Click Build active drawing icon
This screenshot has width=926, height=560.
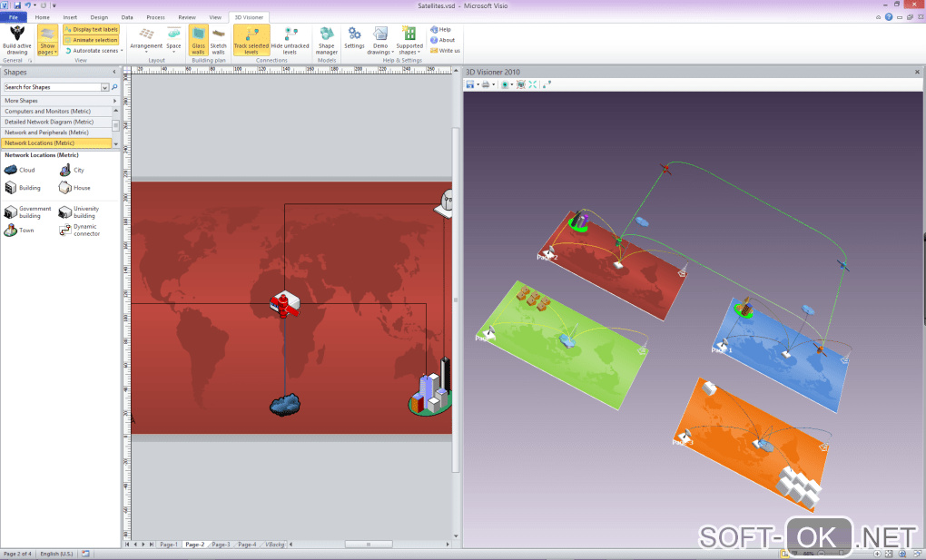click(x=16, y=34)
